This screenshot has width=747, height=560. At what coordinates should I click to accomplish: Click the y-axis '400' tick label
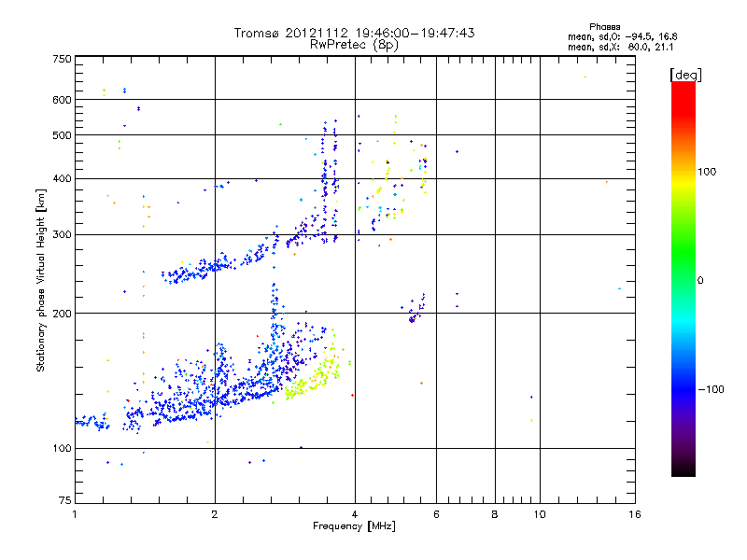point(62,179)
